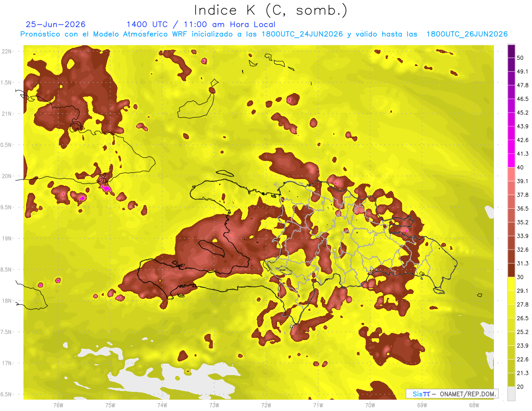Viewport: 532px width, 411px height.
Task: Pick the bright yellow colorbar swatch between 29.1 and 30
Action: click(511, 284)
